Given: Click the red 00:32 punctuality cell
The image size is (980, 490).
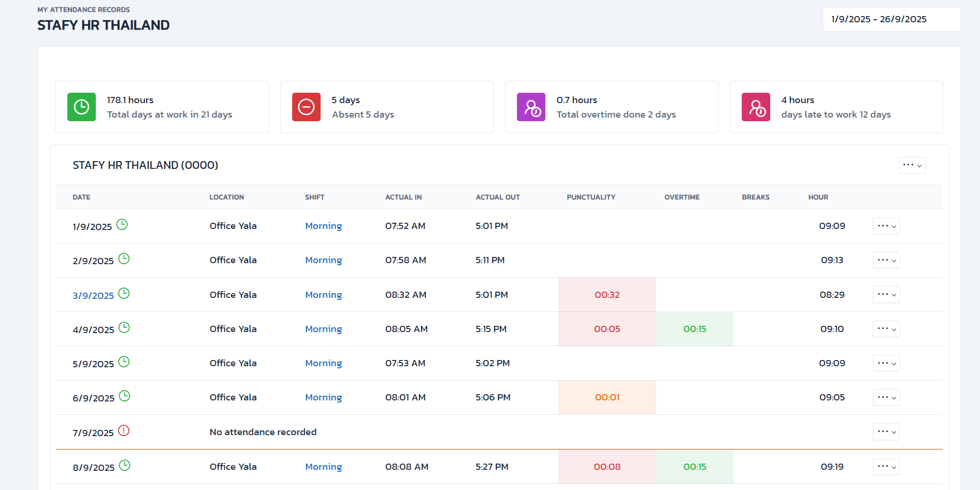Looking at the screenshot, I should [607, 295].
